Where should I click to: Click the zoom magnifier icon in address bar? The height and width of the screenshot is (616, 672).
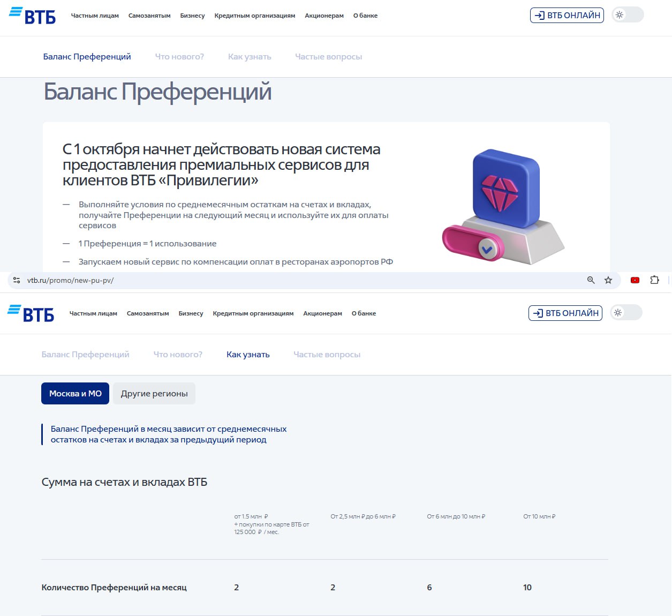[591, 280]
